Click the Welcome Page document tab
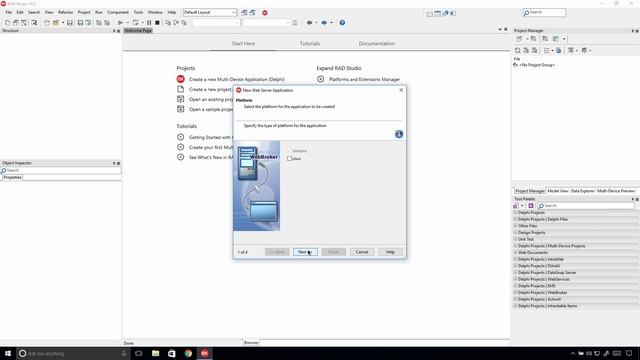Image resolution: width=640 pixels, height=360 pixels. (x=138, y=31)
